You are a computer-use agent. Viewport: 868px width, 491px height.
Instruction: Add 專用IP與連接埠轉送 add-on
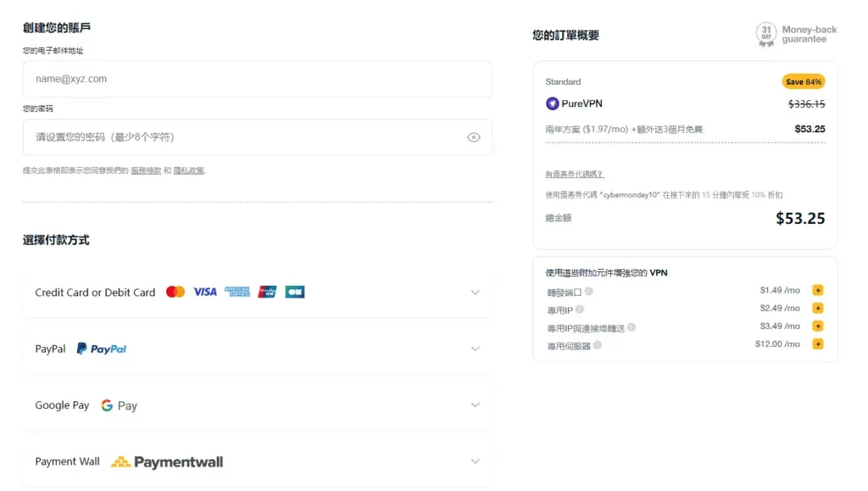[x=818, y=326]
